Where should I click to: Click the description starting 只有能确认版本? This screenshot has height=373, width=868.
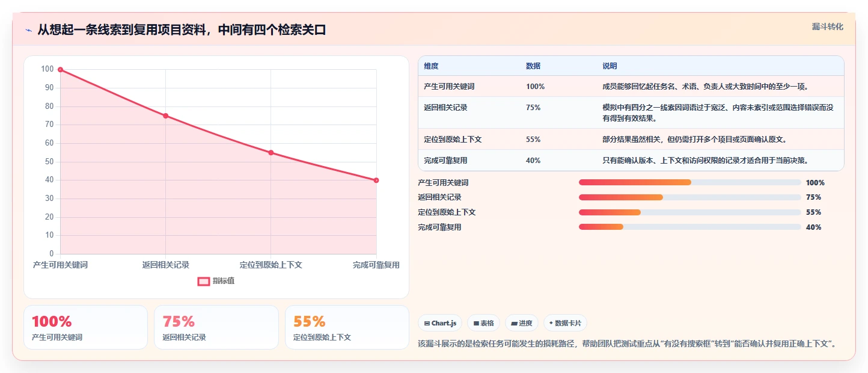point(704,161)
